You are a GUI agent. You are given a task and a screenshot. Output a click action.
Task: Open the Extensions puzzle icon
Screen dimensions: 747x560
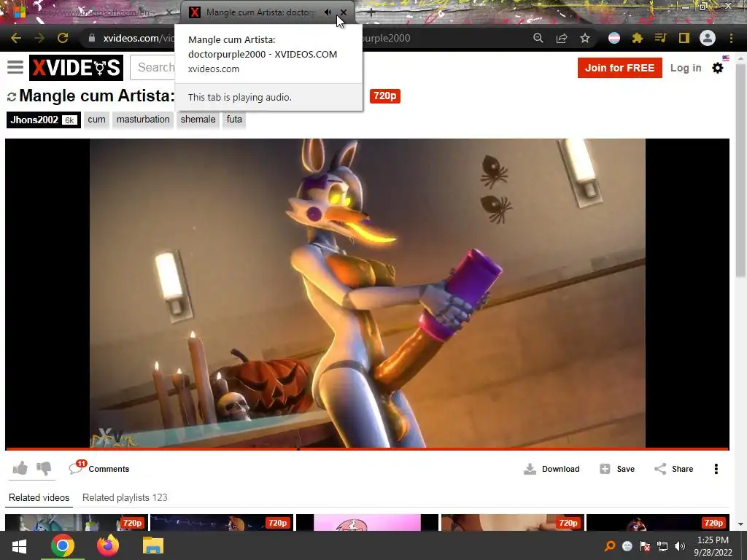tap(638, 38)
